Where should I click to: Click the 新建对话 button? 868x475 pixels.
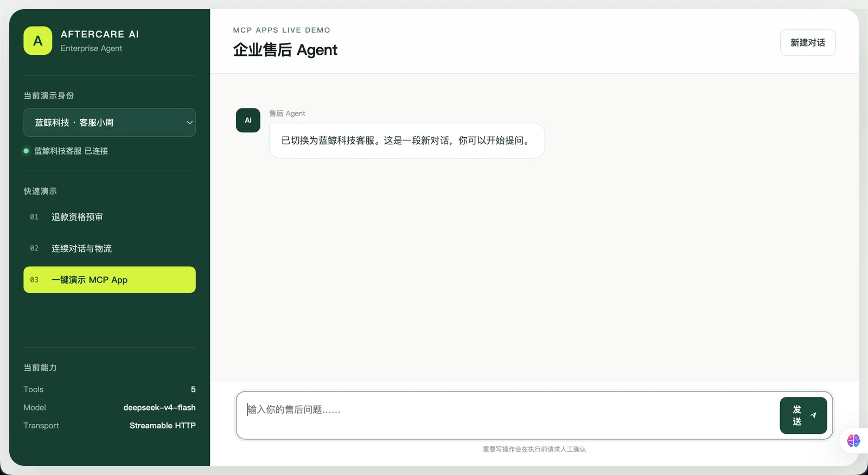(x=808, y=42)
